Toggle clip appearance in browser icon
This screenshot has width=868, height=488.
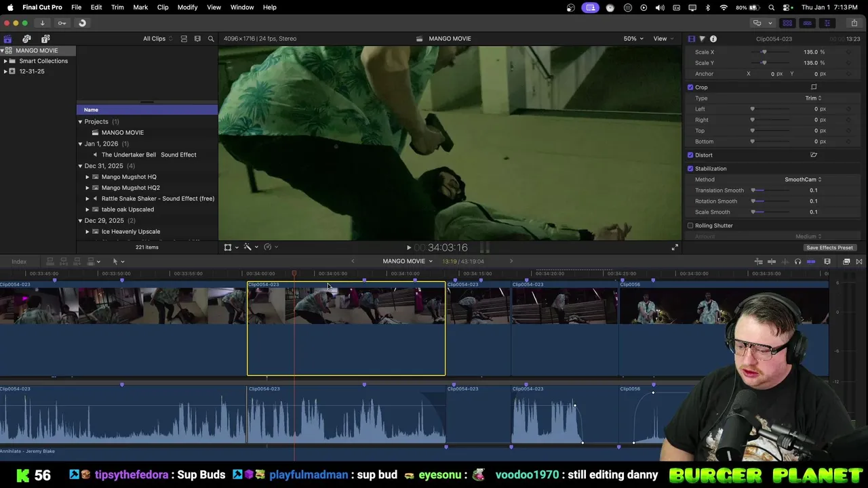coord(184,39)
